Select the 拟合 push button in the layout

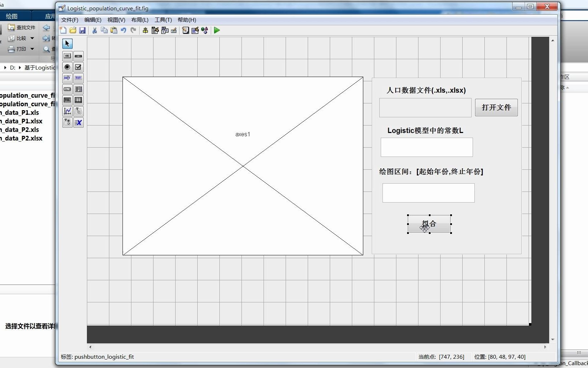[429, 224]
